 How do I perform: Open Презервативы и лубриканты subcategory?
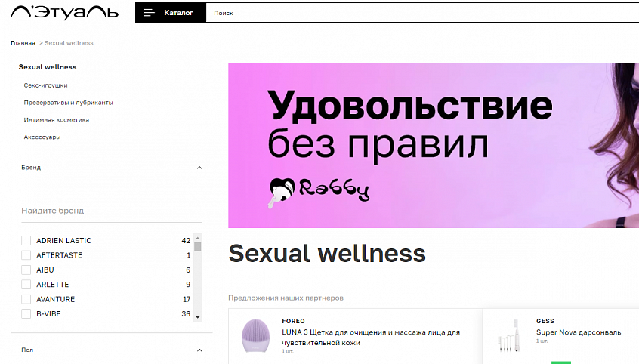[68, 102]
